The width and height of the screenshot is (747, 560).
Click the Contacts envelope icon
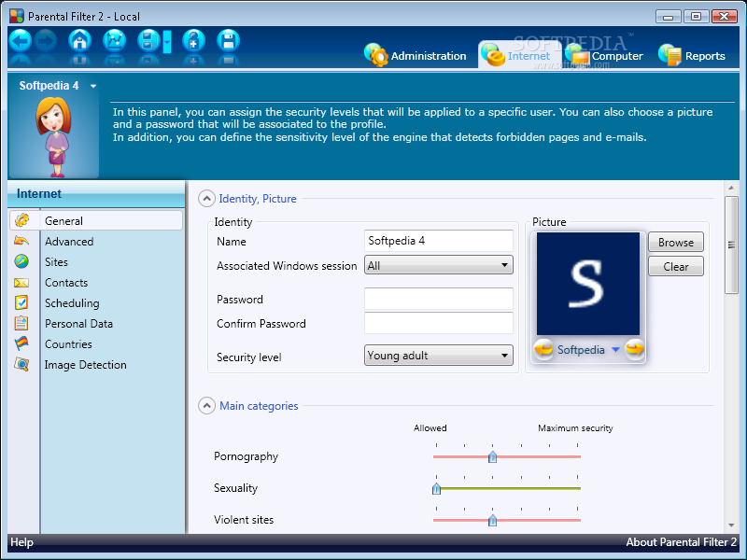pyautogui.click(x=21, y=283)
